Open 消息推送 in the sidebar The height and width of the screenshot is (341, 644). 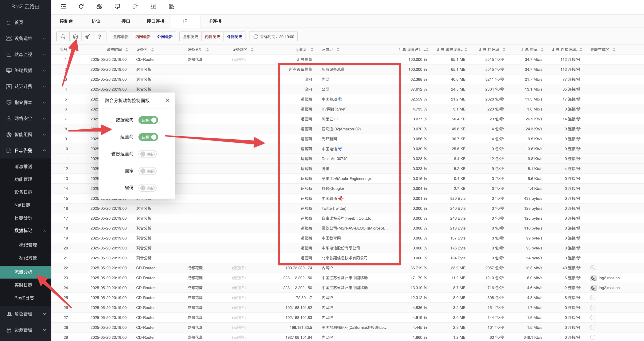tap(25, 166)
